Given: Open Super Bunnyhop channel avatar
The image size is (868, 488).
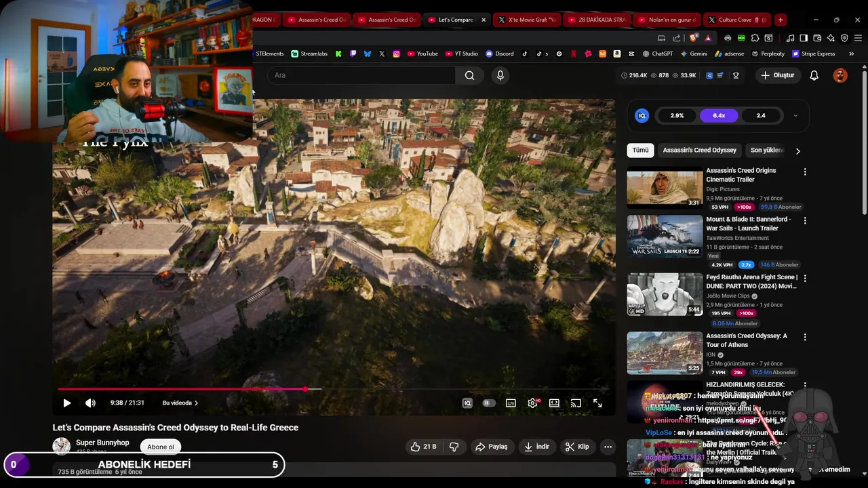Looking at the screenshot, I should (x=62, y=446).
